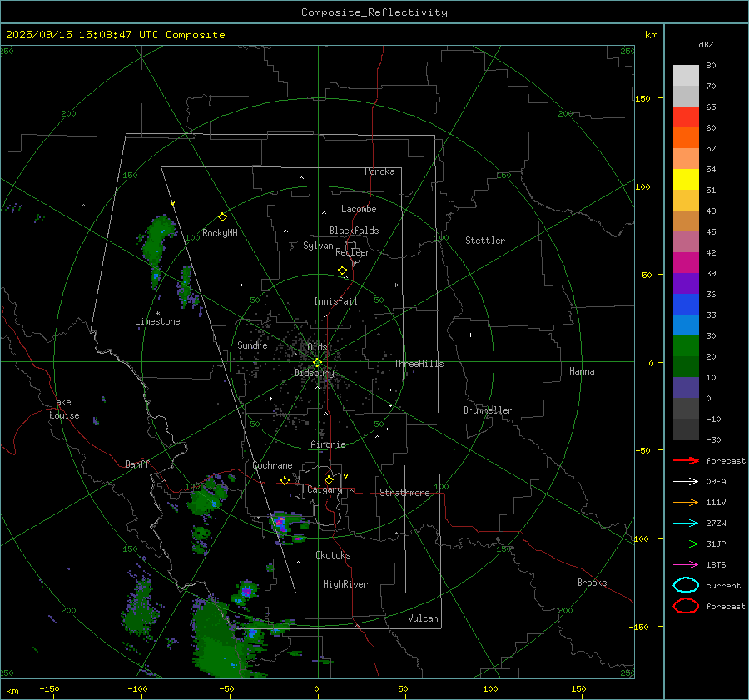
Task: Click the Lake Louise label on map
Action: 64,409
